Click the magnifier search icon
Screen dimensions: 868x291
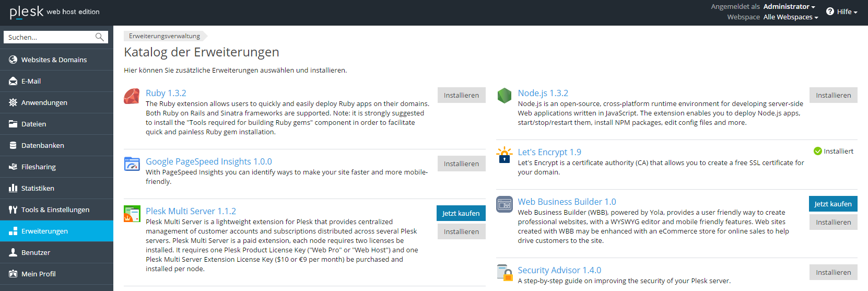[99, 37]
